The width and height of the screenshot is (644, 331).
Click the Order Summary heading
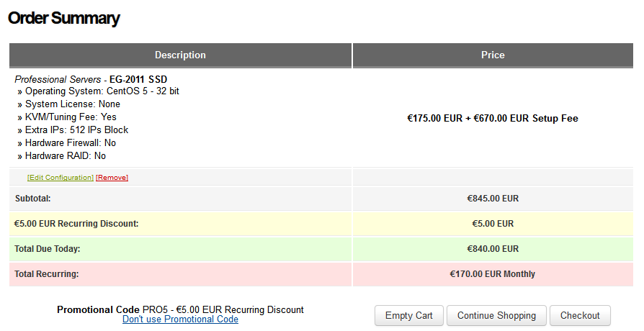(64, 19)
